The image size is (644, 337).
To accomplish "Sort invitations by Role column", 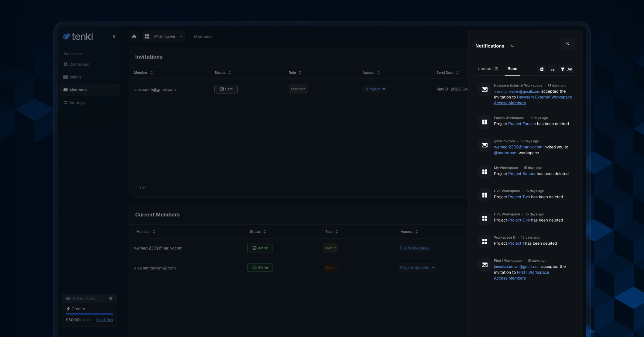I will pyautogui.click(x=300, y=73).
